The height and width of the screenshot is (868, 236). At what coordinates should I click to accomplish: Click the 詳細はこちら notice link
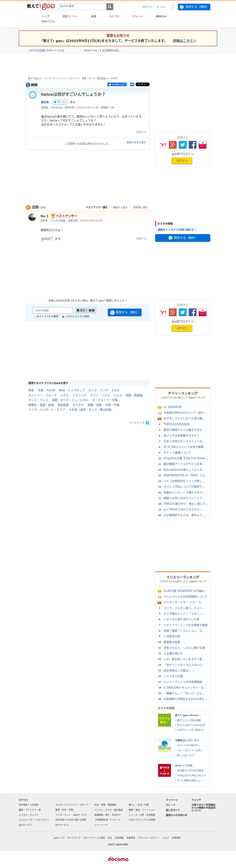tap(184, 41)
